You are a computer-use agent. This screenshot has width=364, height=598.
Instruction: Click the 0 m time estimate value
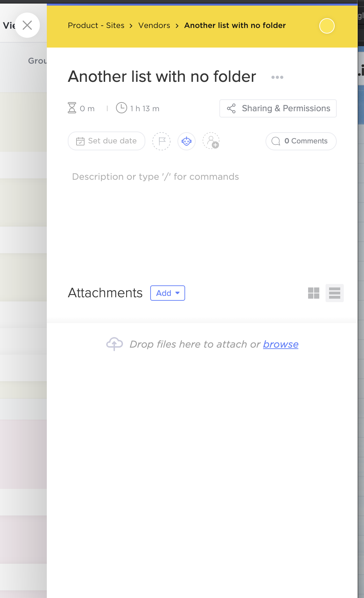click(87, 109)
